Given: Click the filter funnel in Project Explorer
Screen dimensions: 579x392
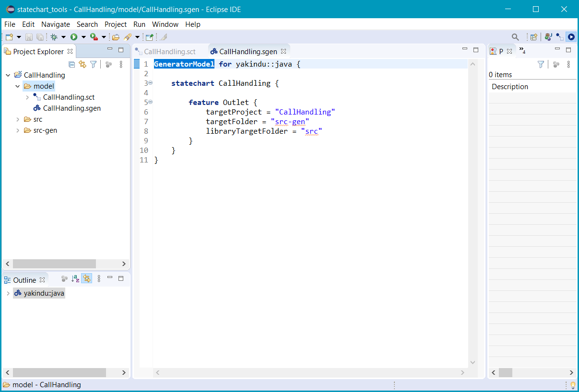Looking at the screenshot, I should click(94, 64).
